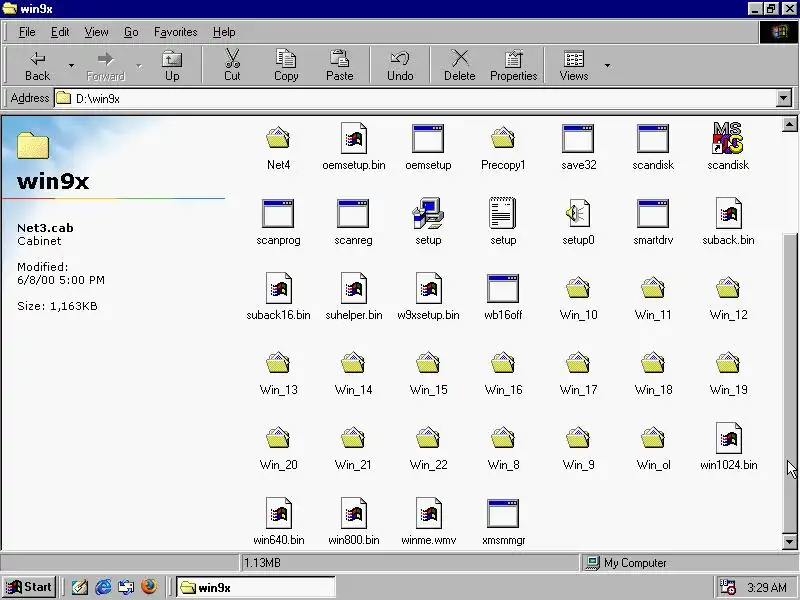The width and height of the screenshot is (800, 600).
Task: Select the Net4 cabinet folder icon
Action: 278,138
